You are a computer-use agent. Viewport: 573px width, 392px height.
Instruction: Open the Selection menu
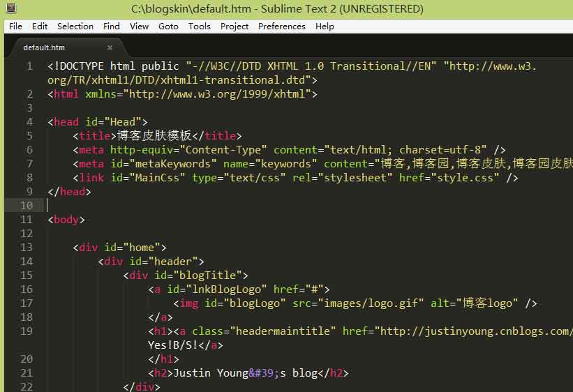coord(75,27)
